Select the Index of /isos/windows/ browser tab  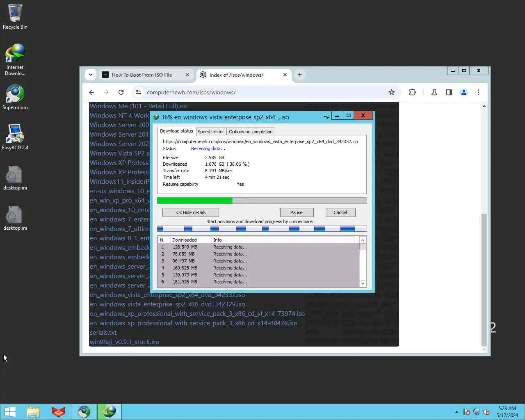(x=236, y=75)
